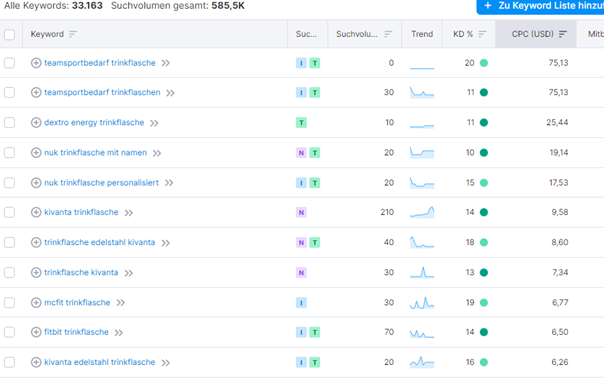Click green KD dot for trinkflasche edelstahl kivanta

click(484, 242)
